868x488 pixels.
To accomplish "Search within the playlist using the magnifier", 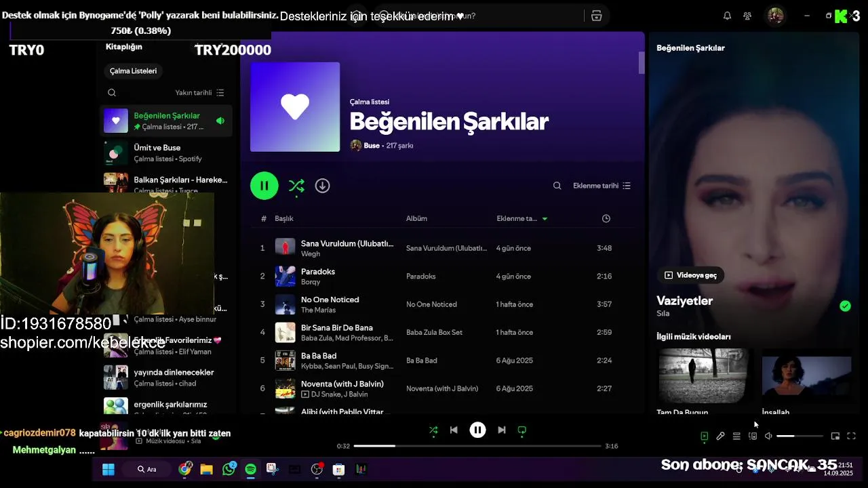I will coord(557,186).
